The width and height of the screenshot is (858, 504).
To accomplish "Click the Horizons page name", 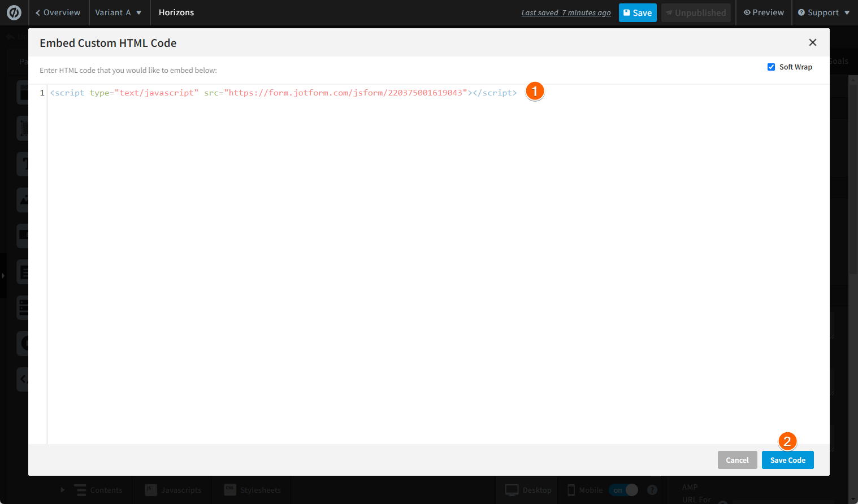I will pos(176,12).
